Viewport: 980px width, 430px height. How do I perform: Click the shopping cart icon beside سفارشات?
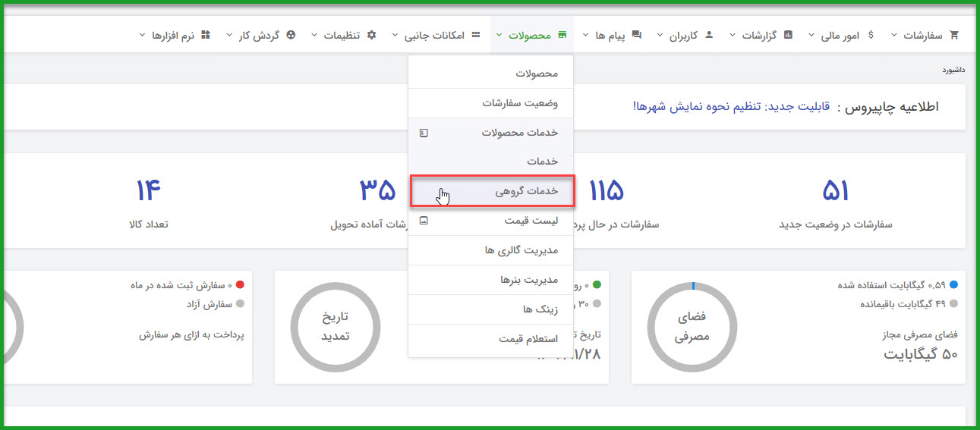click(x=954, y=35)
